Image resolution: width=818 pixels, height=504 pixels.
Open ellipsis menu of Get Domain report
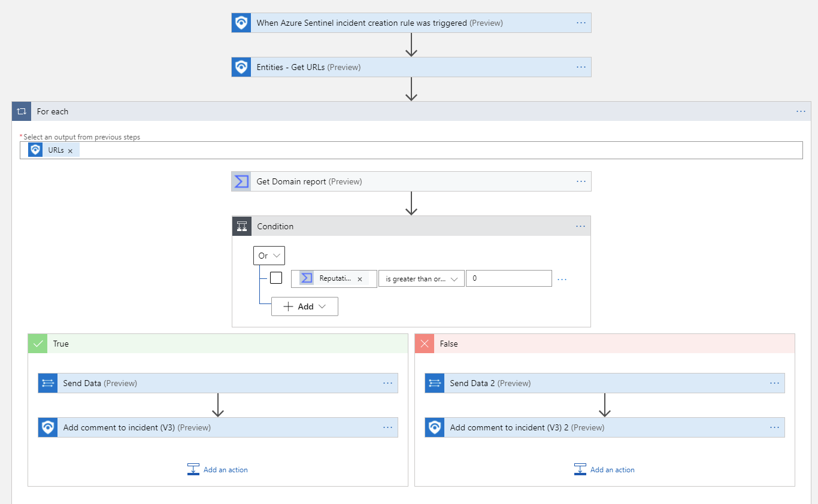tap(581, 181)
